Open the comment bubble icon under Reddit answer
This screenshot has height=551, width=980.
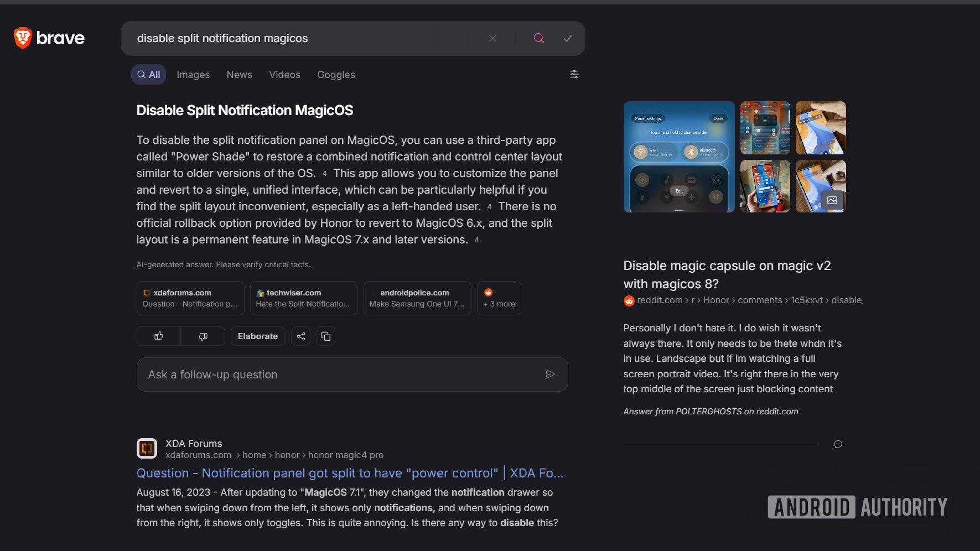pyautogui.click(x=838, y=444)
